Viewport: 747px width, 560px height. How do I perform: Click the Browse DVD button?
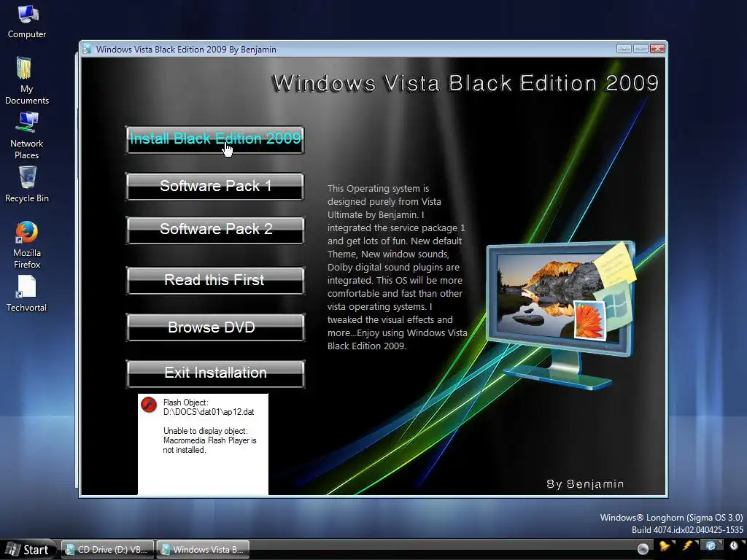pyautogui.click(x=215, y=327)
